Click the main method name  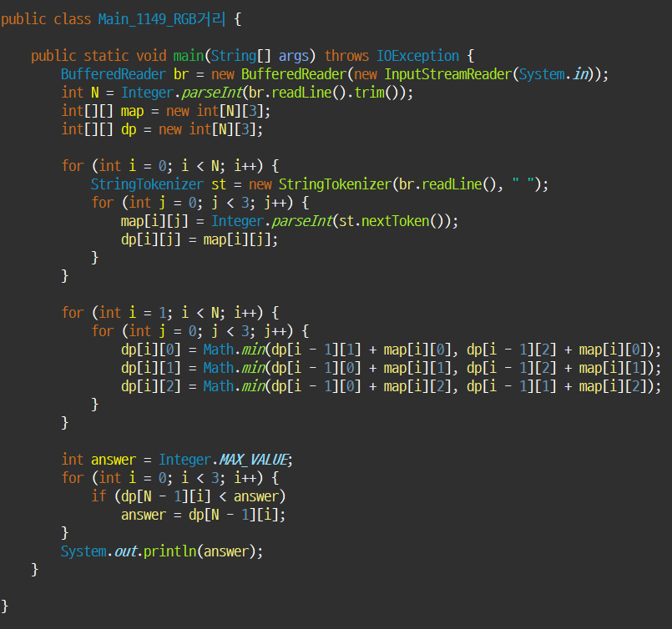189,56
